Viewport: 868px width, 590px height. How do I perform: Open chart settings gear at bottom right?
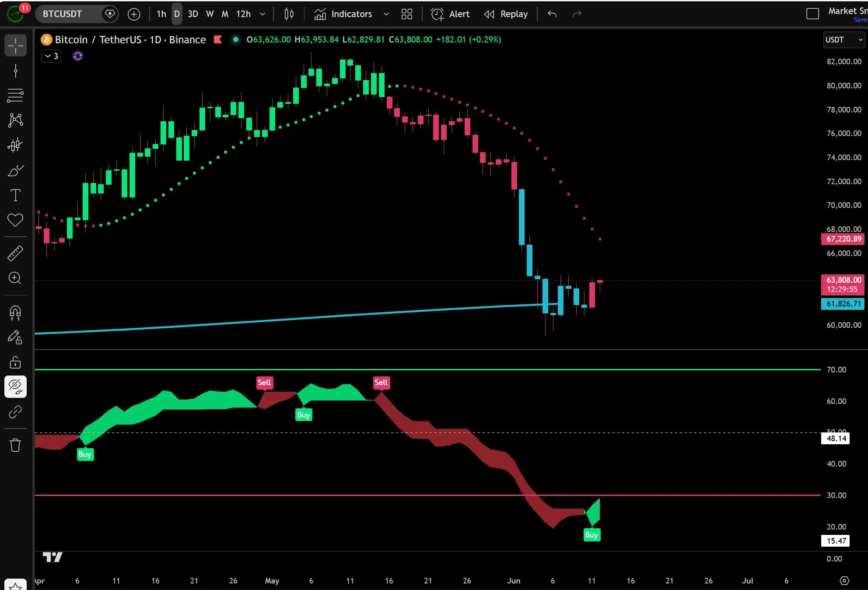[x=844, y=580]
